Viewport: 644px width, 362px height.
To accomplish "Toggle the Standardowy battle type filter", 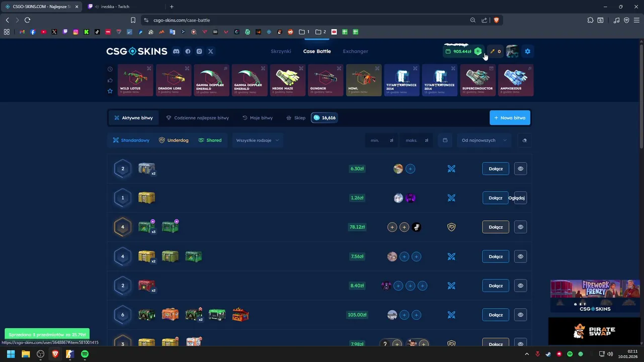I will point(131,140).
